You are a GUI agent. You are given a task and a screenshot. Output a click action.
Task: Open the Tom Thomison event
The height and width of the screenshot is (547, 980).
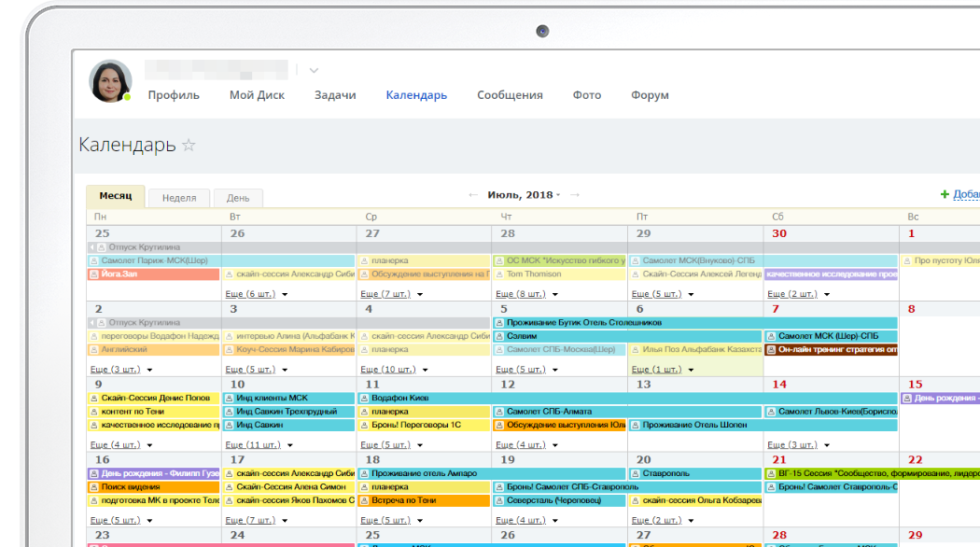click(559, 274)
